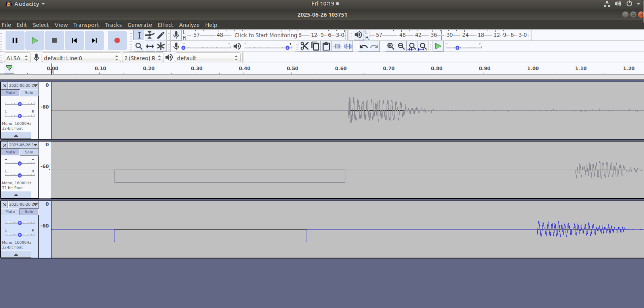The width and height of the screenshot is (644, 308).
Task: Select the Selection (I-beam) tool
Action: pyautogui.click(x=139, y=35)
